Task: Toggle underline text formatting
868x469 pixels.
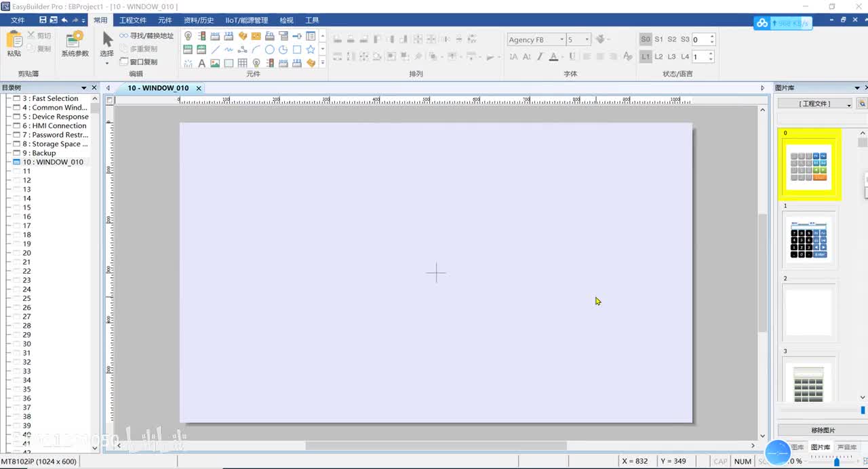Action: click(572, 57)
